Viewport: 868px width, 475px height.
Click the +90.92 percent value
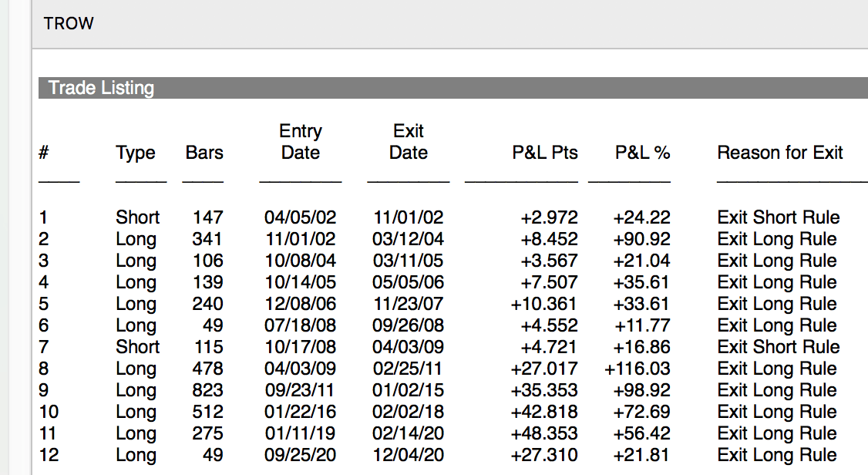click(641, 240)
